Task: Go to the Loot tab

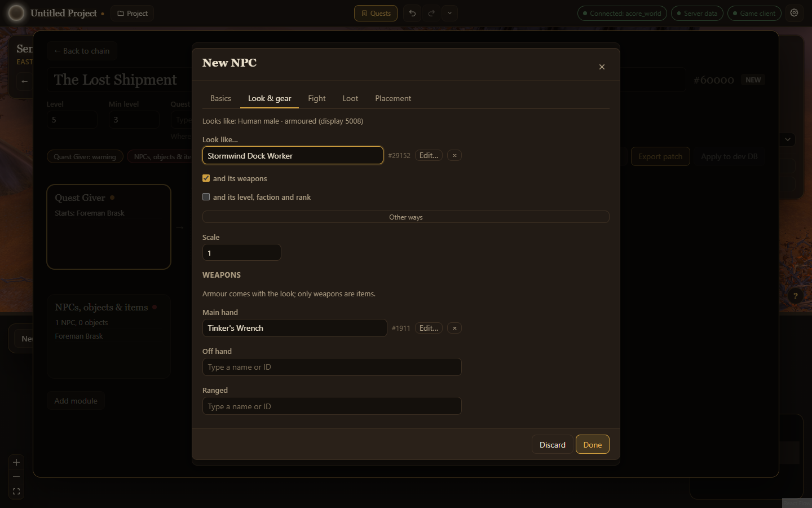Action: (350, 98)
